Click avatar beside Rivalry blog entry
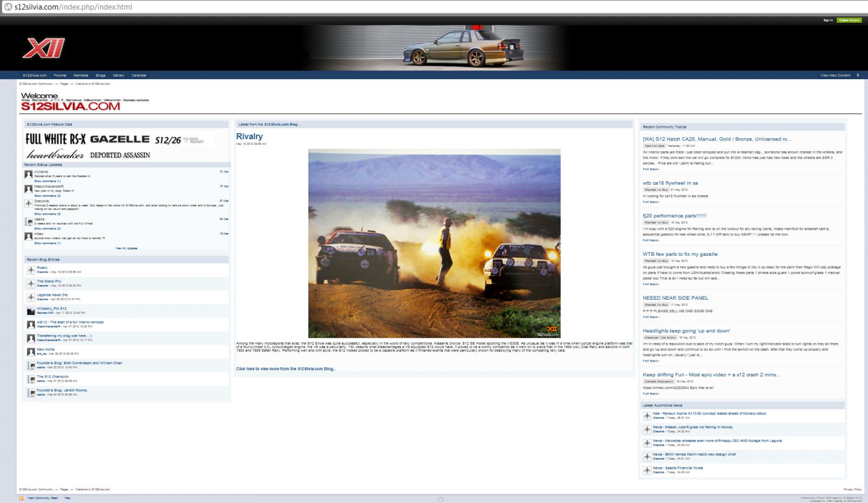868x503 pixels. pos(31,270)
